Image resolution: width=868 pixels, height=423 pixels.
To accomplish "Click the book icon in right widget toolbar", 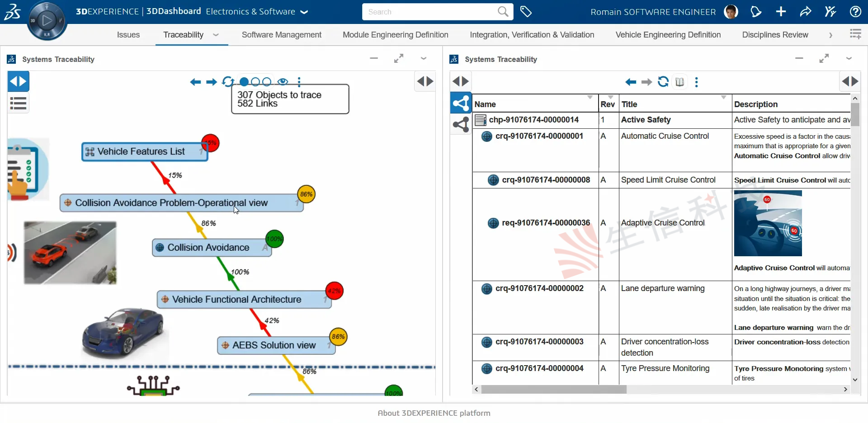I will (x=679, y=82).
